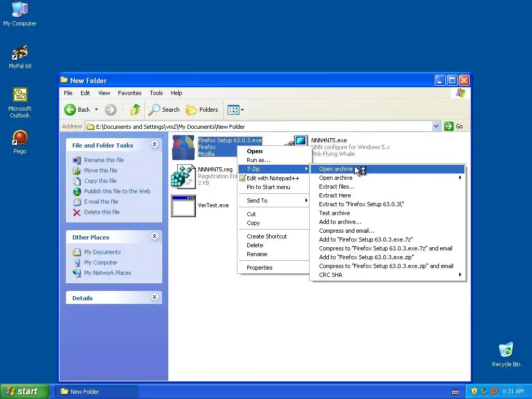Viewport: 532px width, 399px height.
Task: Open the My Computer desktop icon
Action: (x=20, y=14)
